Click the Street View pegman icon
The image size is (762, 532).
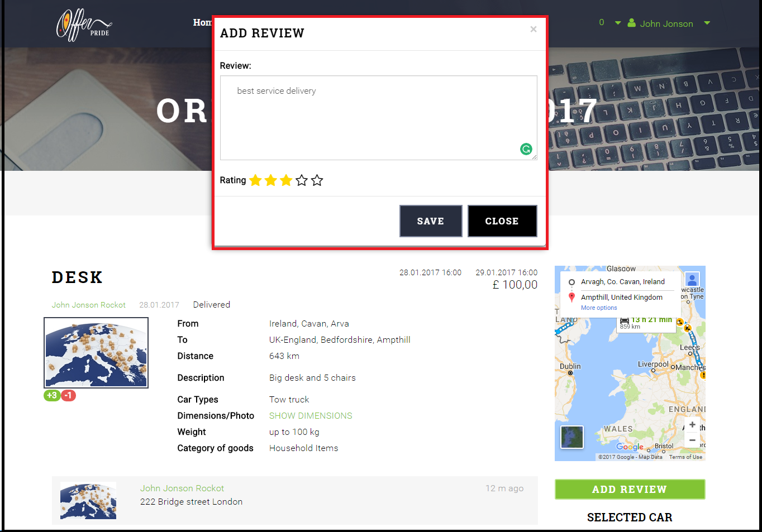tap(692, 280)
